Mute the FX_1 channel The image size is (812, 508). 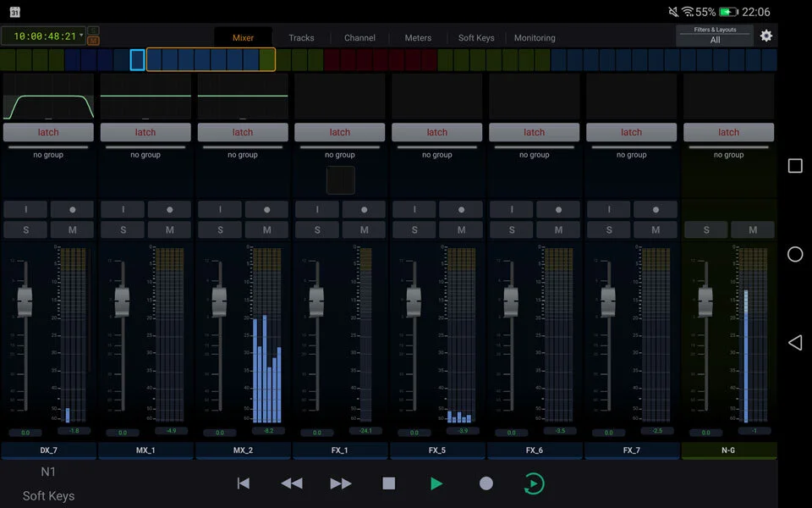pyautogui.click(x=364, y=229)
